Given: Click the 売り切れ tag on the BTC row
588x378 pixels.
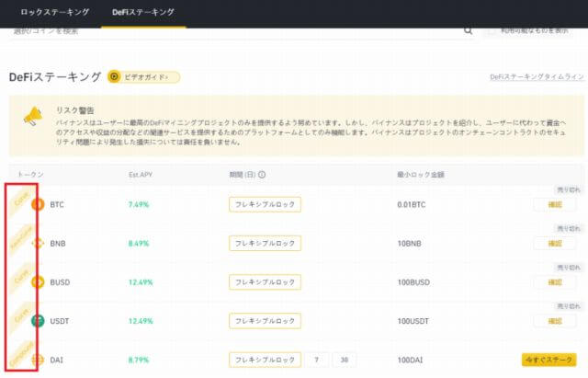Looking at the screenshot, I should (569, 189).
